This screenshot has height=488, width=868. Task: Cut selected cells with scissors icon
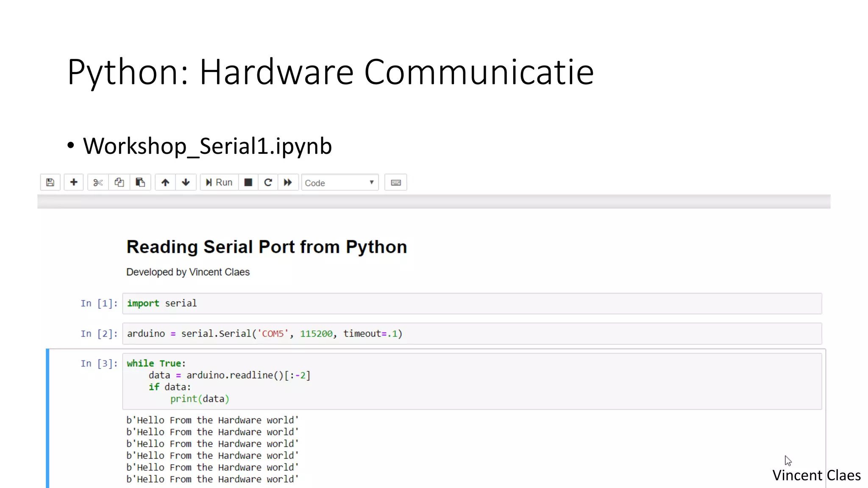pos(98,183)
